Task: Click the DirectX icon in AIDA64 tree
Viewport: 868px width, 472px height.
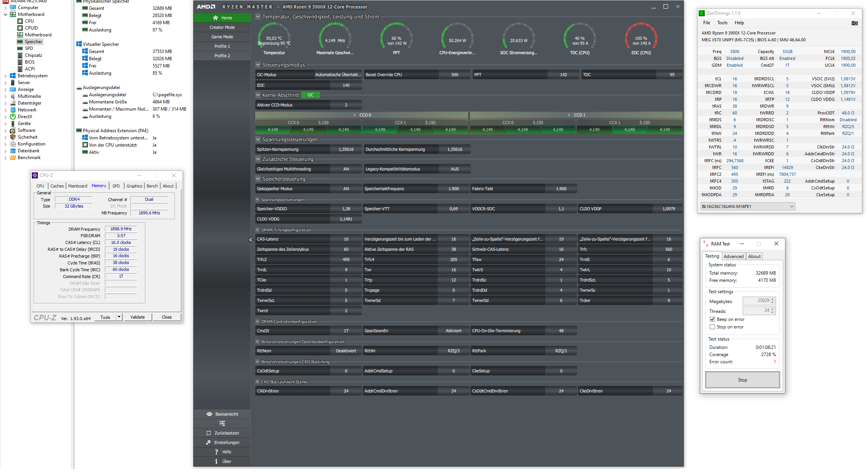Action: click(13, 117)
